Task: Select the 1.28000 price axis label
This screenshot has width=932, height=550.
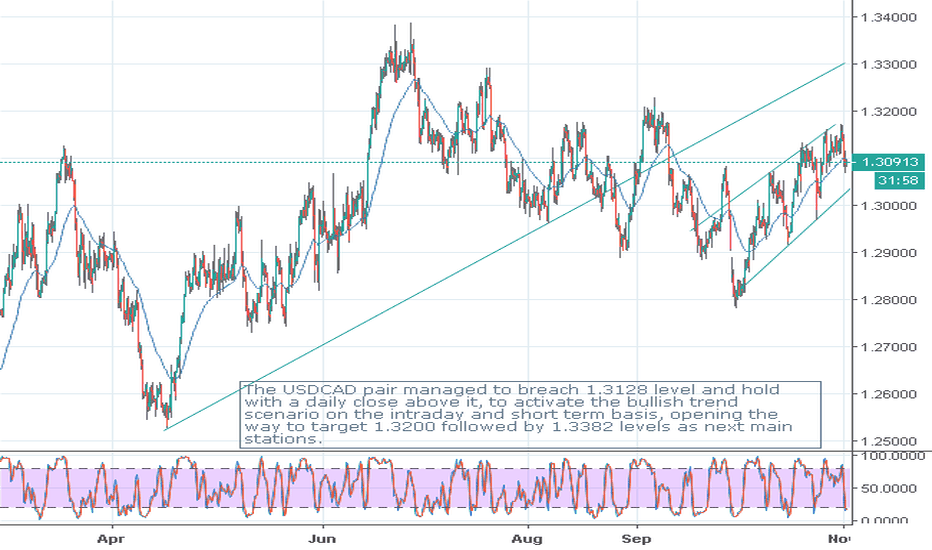Action: [889, 300]
